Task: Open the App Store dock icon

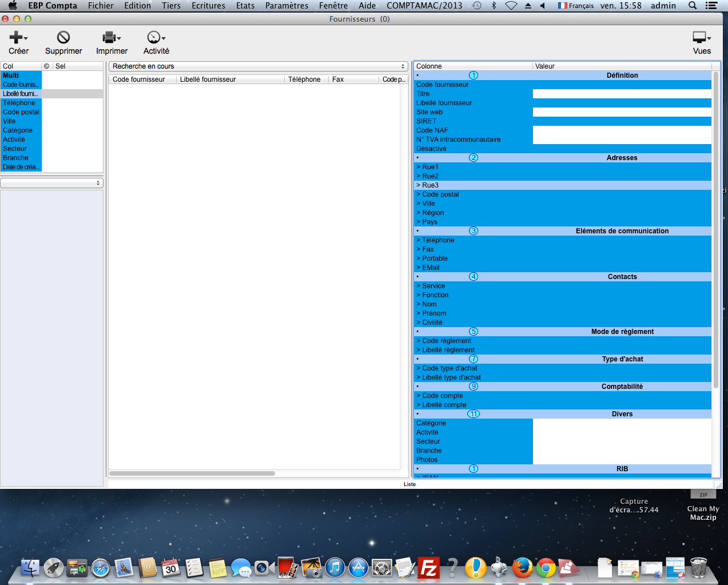Action: click(x=359, y=568)
